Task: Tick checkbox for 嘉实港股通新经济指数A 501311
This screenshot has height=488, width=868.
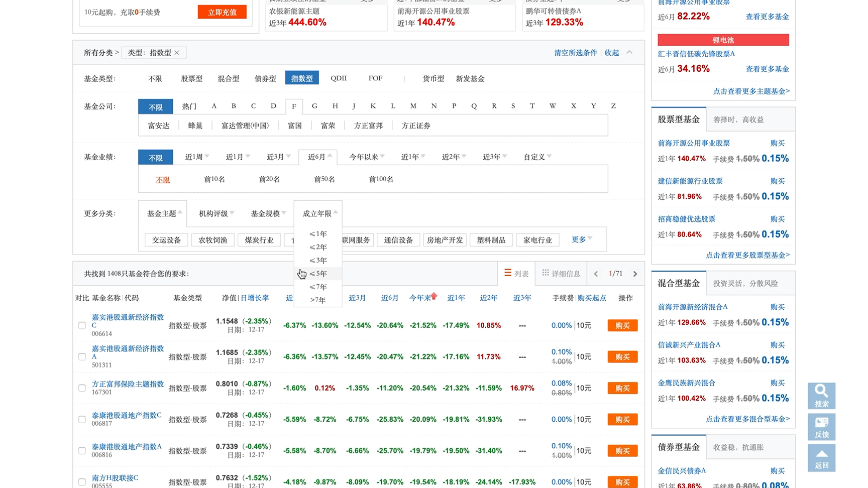Action: pyautogui.click(x=82, y=357)
